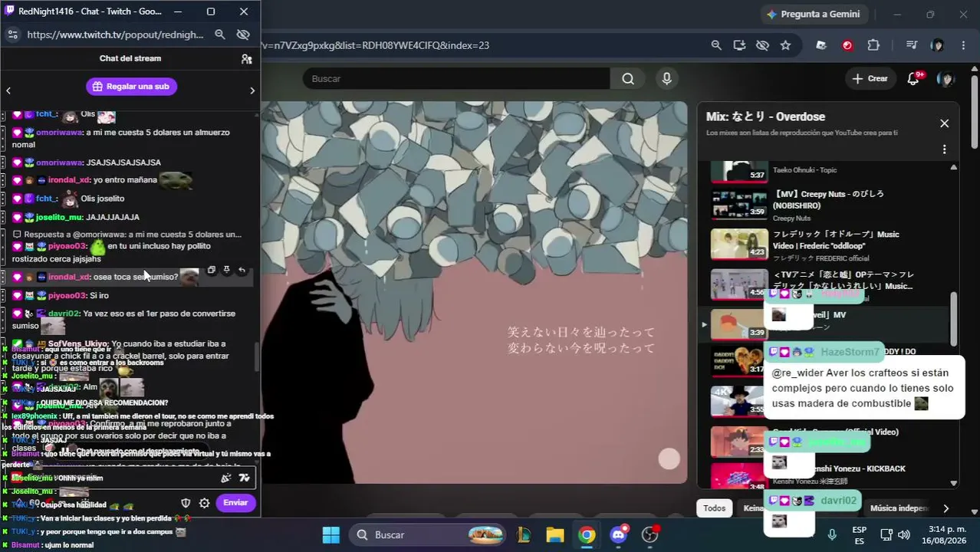Bookmark this page with the star icon
The width and height of the screenshot is (980, 552).
tap(785, 45)
